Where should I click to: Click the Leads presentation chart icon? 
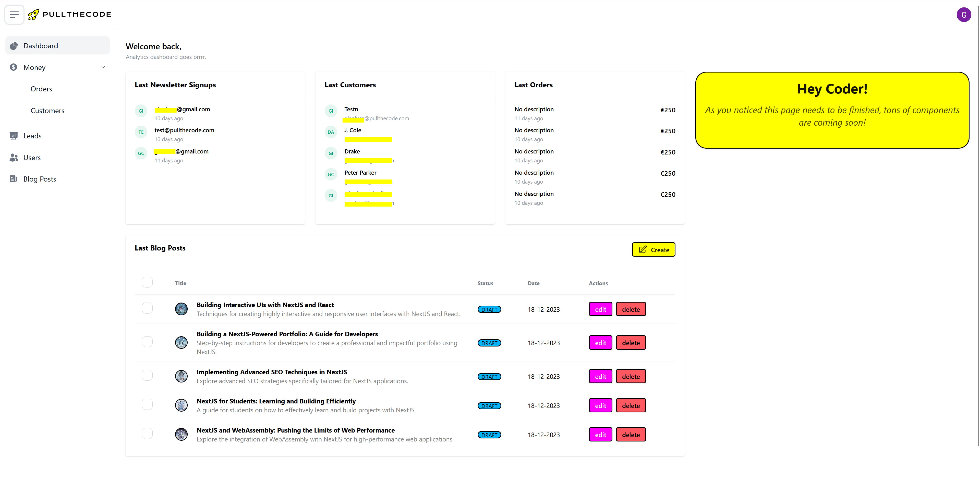pyautogui.click(x=14, y=136)
